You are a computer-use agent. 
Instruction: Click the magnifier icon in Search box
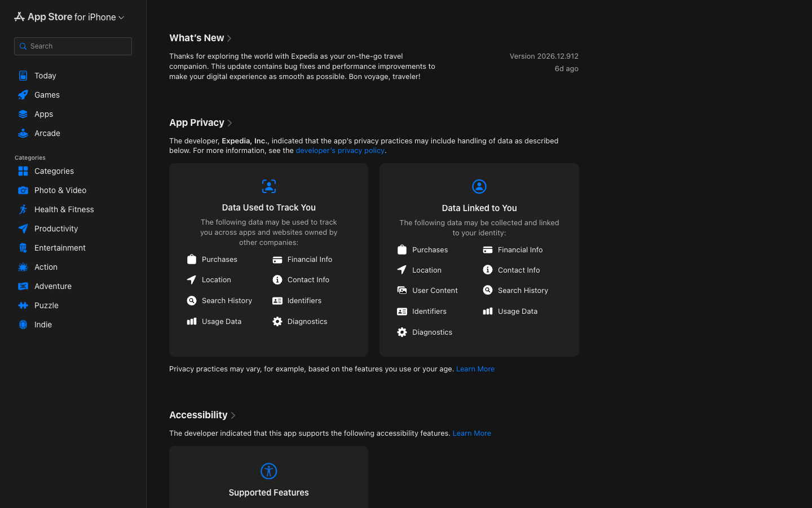23,46
